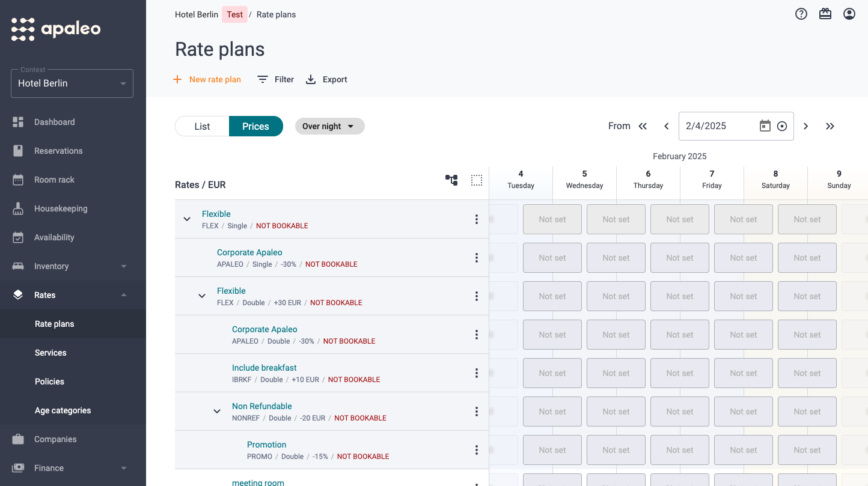The width and height of the screenshot is (868, 486).
Task: Open the gift box icon
Action: click(x=825, y=14)
